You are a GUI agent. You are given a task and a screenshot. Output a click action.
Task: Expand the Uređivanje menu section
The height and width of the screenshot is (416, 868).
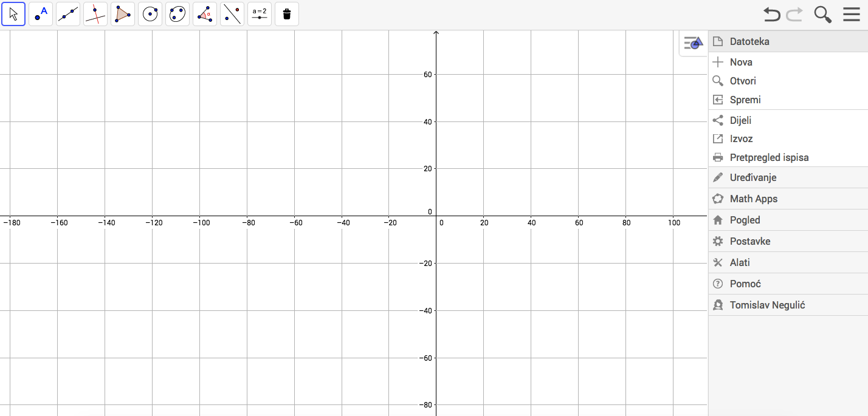coord(753,177)
